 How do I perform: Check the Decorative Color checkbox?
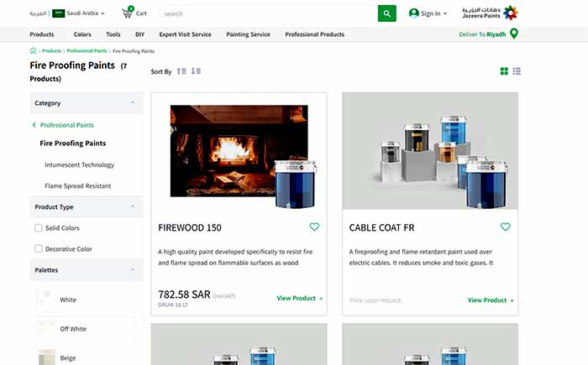[39, 249]
